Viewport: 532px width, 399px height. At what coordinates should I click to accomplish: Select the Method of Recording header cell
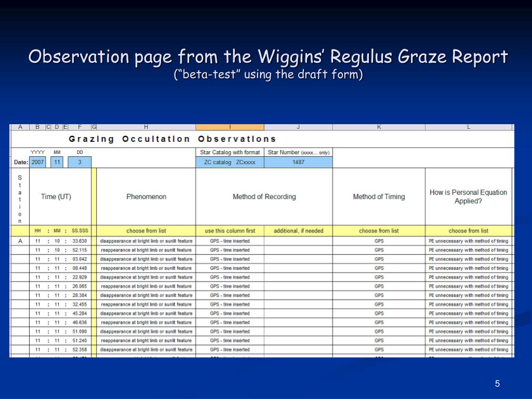click(264, 197)
